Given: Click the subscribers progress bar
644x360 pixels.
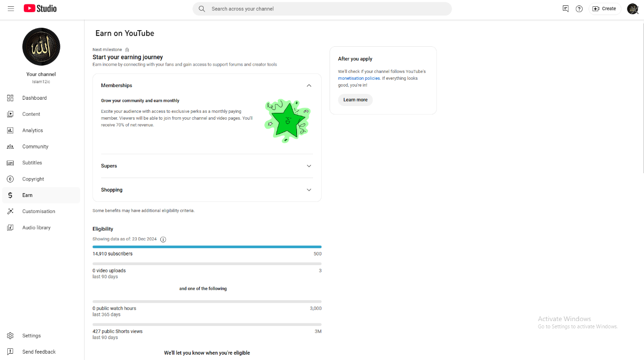Looking at the screenshot, I should pyautogui.click(x=207, y=247).
